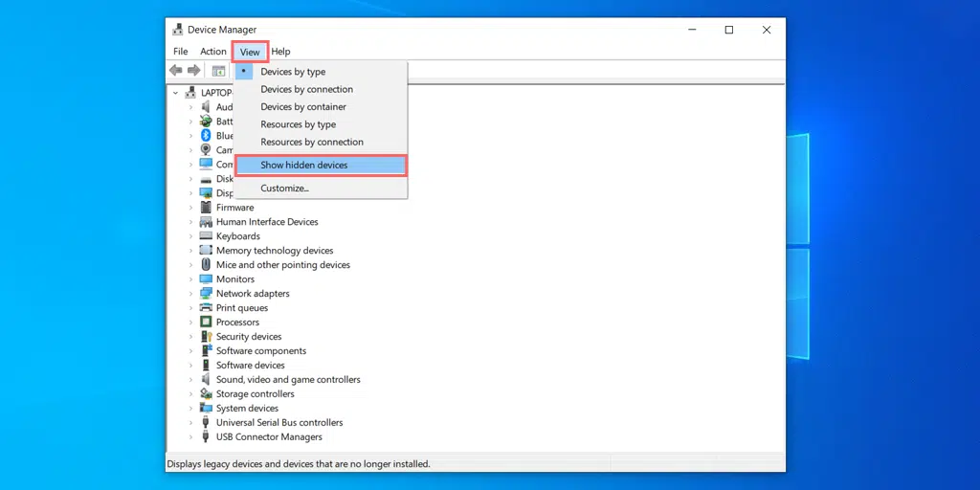The width and height of the screenshot is (980, 490).
Task: Click the Storage controllers icon
Action: [206, 393]
